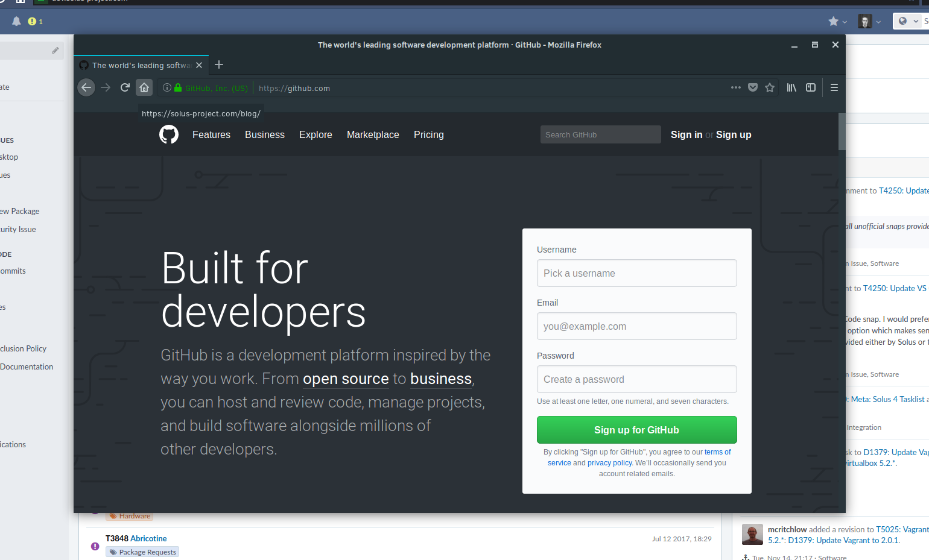
Task: Click GitHub Octocat logo
Action: point(169,134)
